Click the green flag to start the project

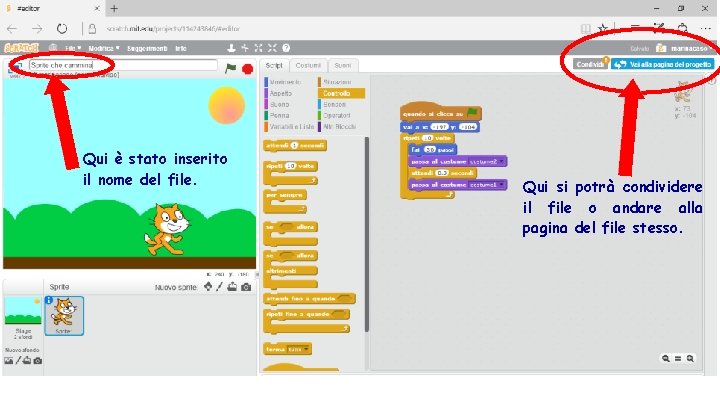(x=231, y=68)
